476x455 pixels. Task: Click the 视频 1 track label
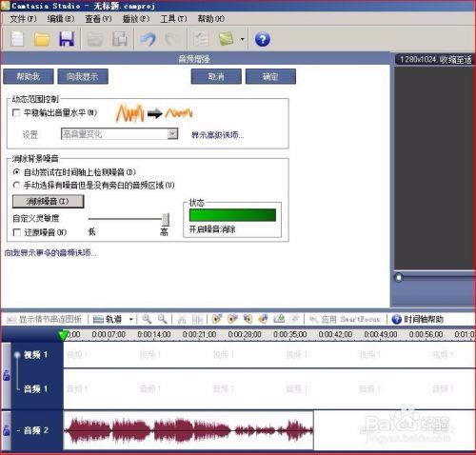(36, 355)
